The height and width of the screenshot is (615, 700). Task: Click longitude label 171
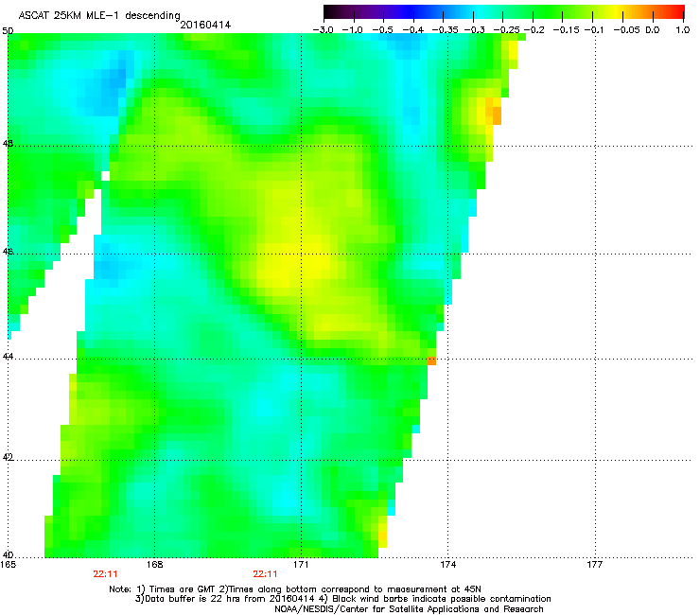[301, 565]
